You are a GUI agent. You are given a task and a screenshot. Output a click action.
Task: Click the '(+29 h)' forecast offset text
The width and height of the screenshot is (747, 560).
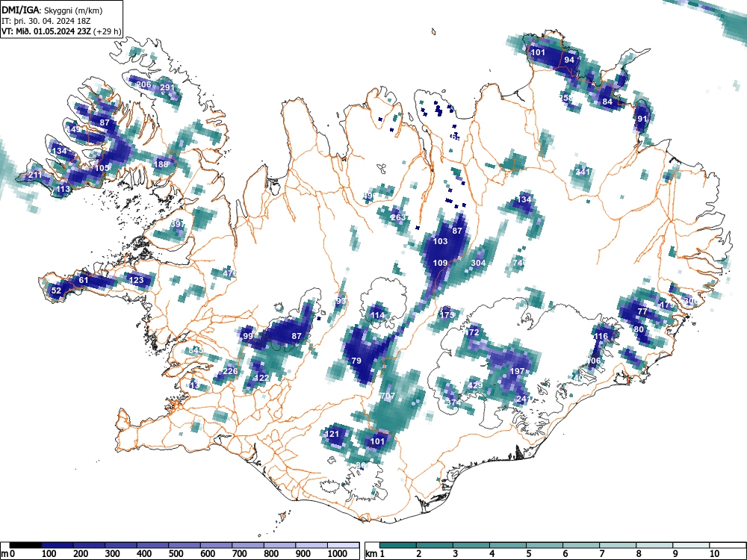[108, 31]
